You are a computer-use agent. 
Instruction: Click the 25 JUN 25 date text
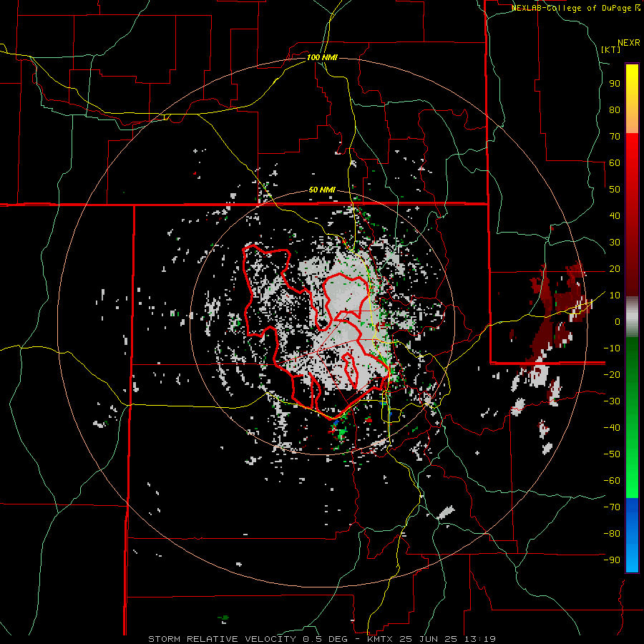429,639
